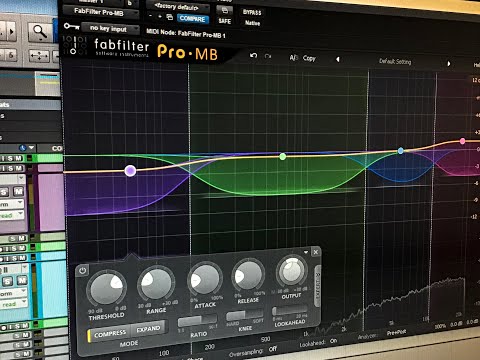Click the Native label in plug-in header
The width and height of the screenshot is (480, 360).
[252, 23]
